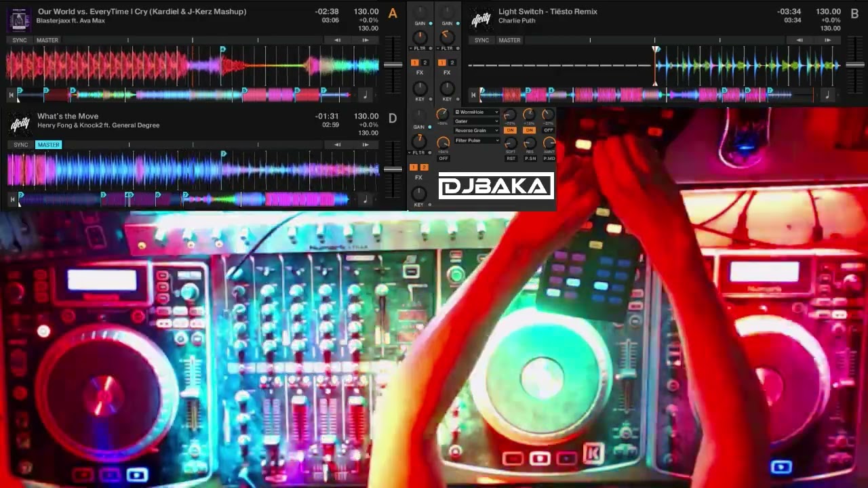This screenshot has width=868, height=488.
Task: Click the deck B letter icon
Action: tap(855, 13)
